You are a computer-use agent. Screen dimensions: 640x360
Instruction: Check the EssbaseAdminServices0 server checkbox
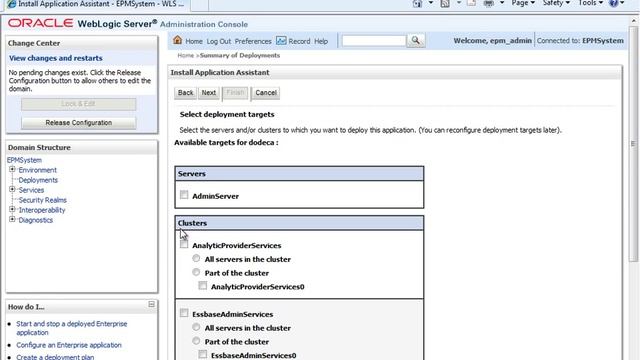(x=203, y=355)
